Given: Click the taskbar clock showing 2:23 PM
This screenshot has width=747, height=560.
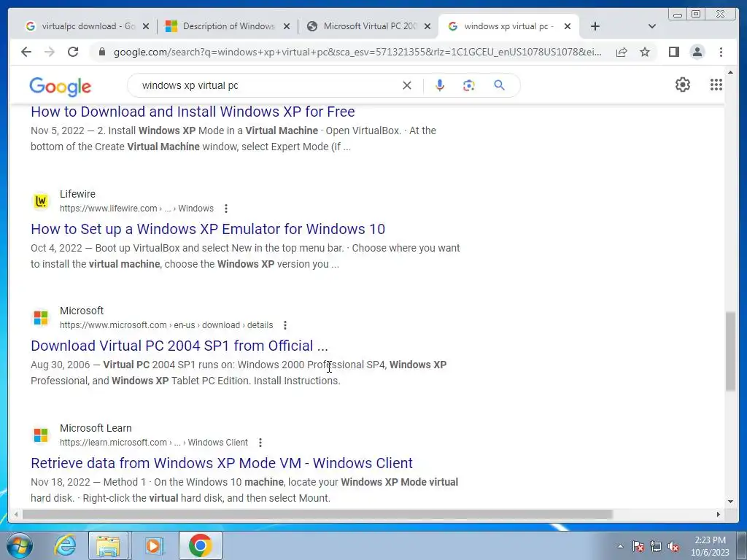Looking at the screenshot, I should click(710, 546).
